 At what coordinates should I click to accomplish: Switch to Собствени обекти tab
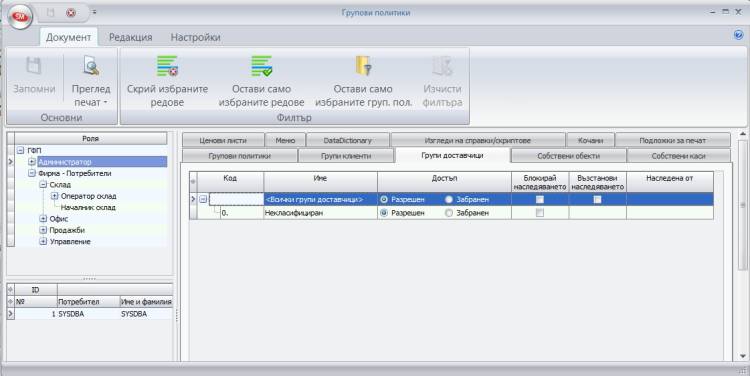click(x=568, y=155)
